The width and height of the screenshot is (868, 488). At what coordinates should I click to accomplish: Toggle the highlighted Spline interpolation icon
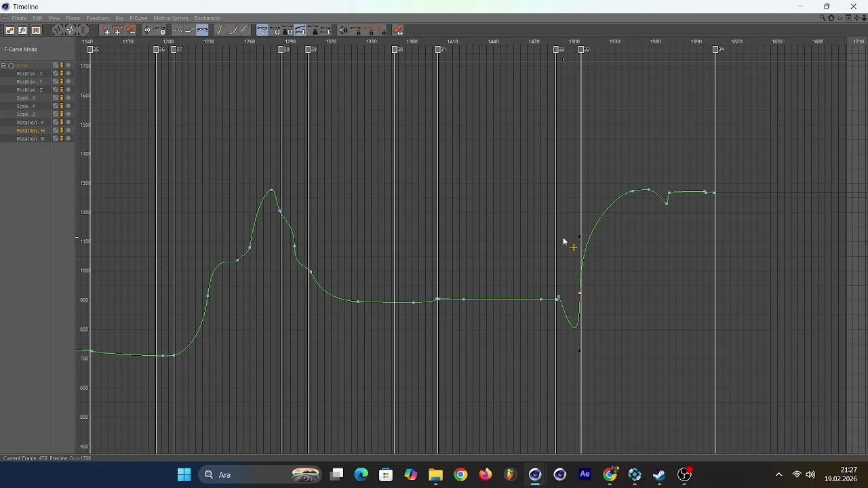click(202, 30)
